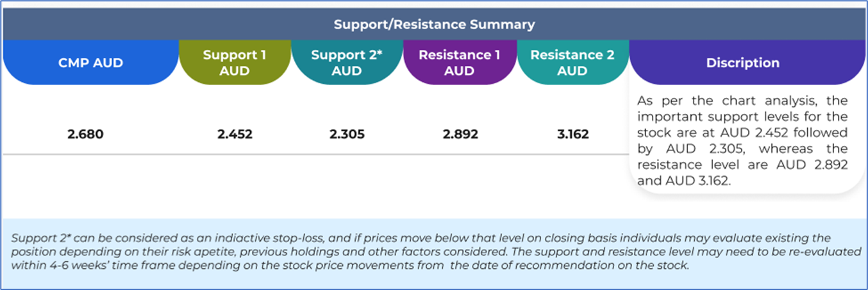Select the blue CMP AUD header
Screen dimensions: 868x290
pyautogui.click(x=90, y=63)
